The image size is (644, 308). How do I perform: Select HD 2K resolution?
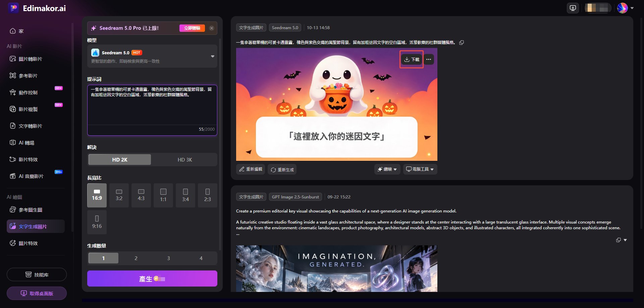[120, 160]
